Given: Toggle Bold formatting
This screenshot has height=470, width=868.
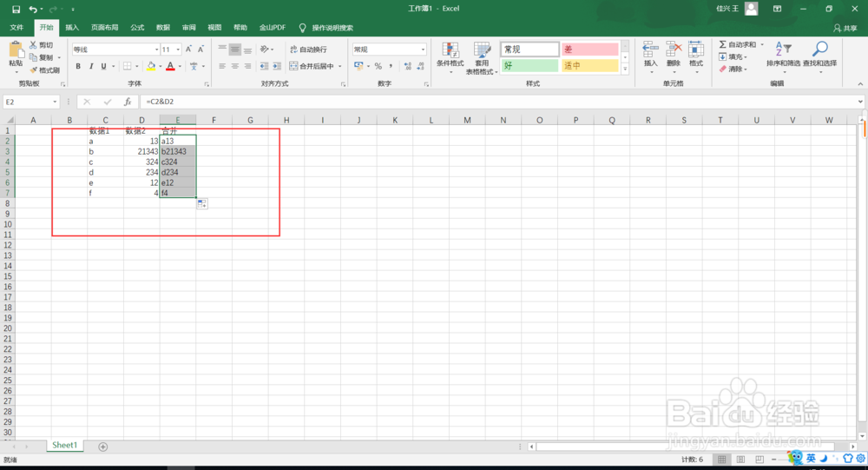Looking at the screenshot, I should (78, 66).
